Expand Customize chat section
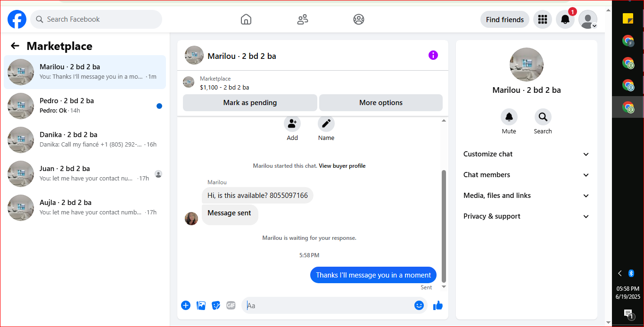 527,154
